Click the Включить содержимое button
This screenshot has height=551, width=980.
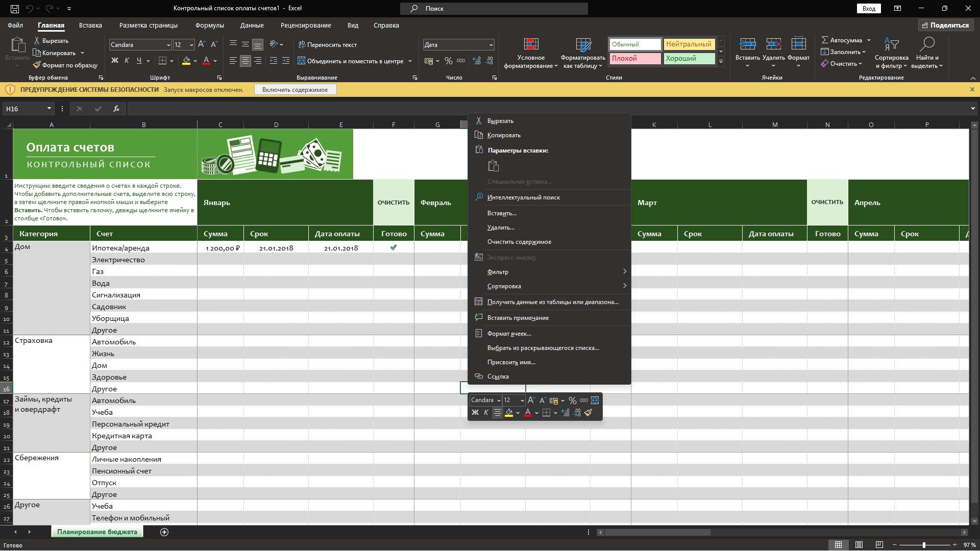[x=295, y=90]
